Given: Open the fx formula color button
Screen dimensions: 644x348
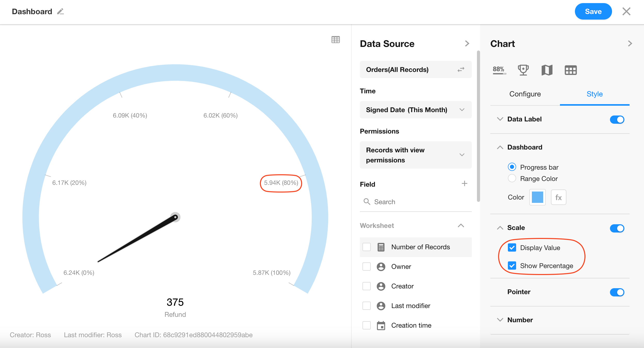Looking at the screenshot, I should point(558,197).
